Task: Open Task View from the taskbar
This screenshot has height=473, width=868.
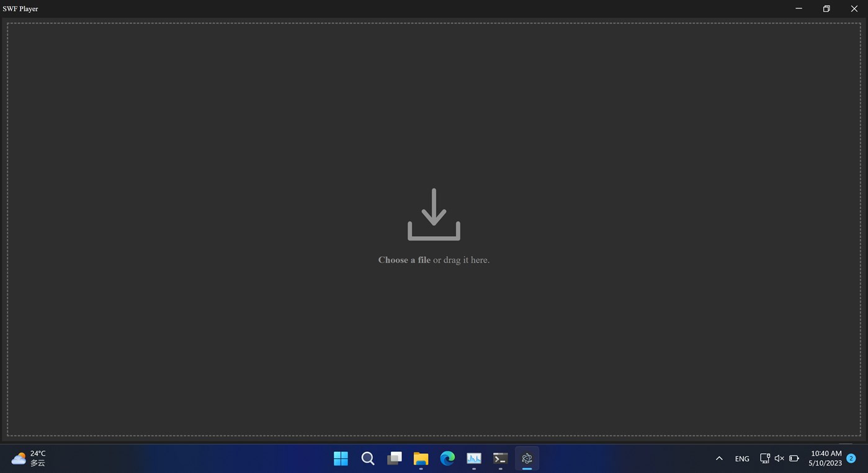Action: [x=394, y=459]
